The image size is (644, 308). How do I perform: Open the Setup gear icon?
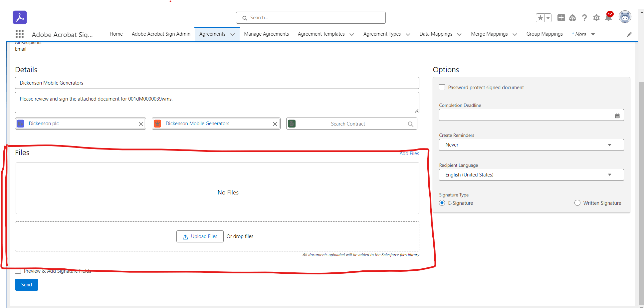pos(596,18)
